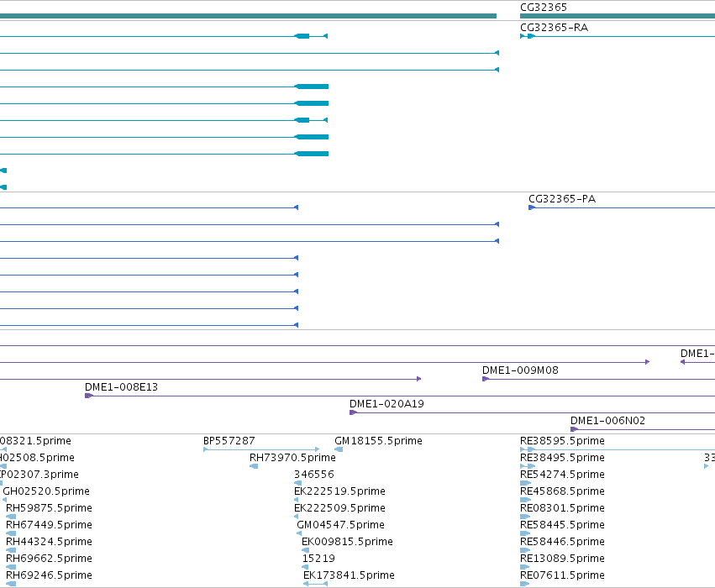Click the RH59875.5prime EST label
The width and height of the screenshot is (715, 588).
[x=49, y=507]
